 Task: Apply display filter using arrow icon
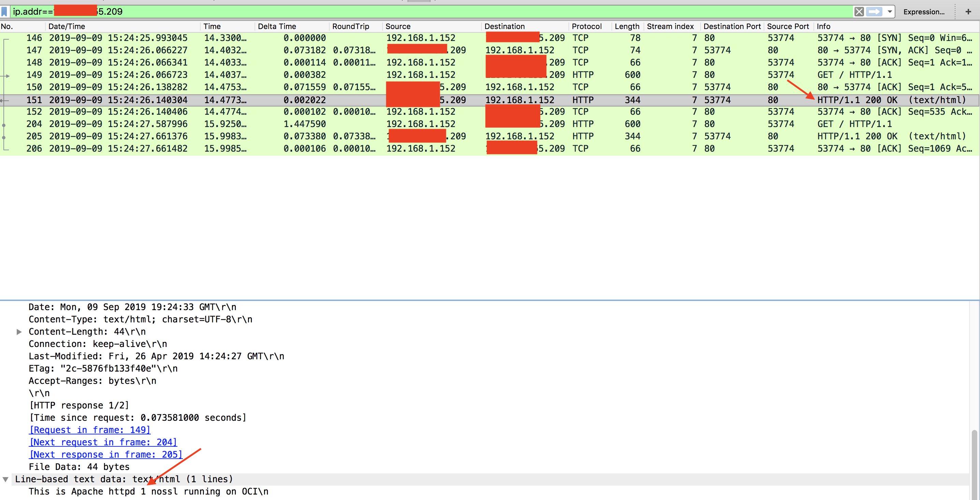(874, 11)
